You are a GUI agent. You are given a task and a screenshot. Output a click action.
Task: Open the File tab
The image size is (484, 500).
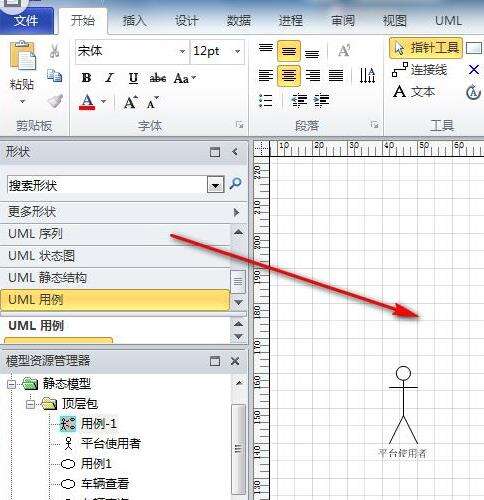[26, 21]
